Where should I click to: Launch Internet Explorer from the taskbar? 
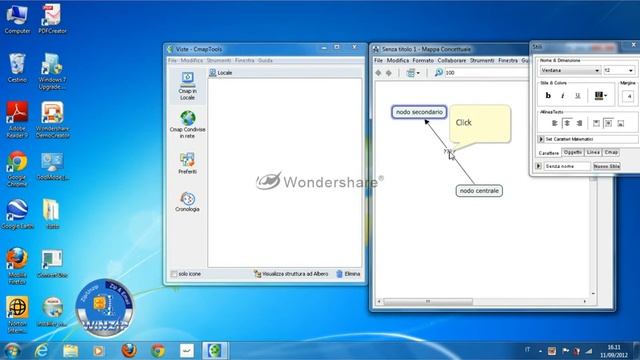42,351
